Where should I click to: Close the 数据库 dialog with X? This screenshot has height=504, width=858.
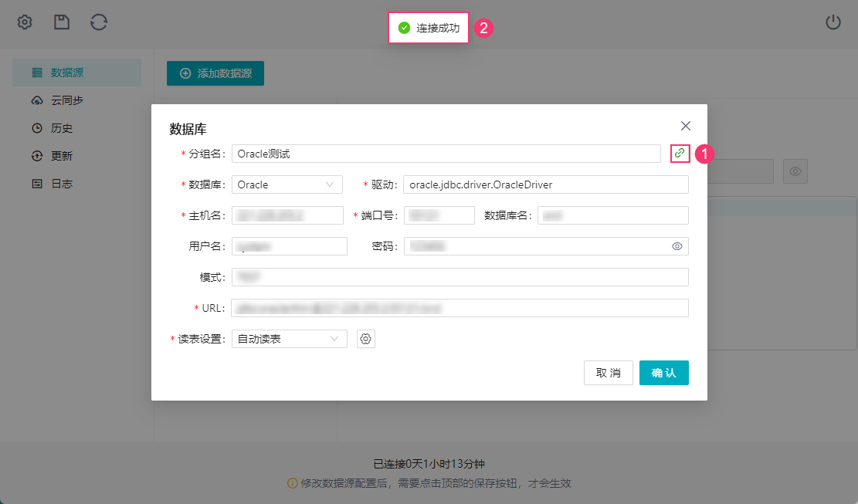(685, 126)
